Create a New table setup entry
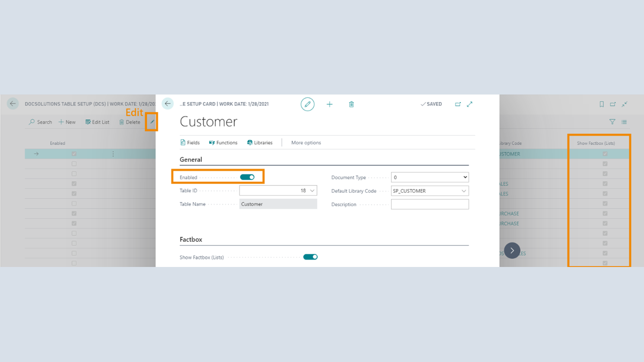Viewport: 644px width, 362px height. coord(67,122)
